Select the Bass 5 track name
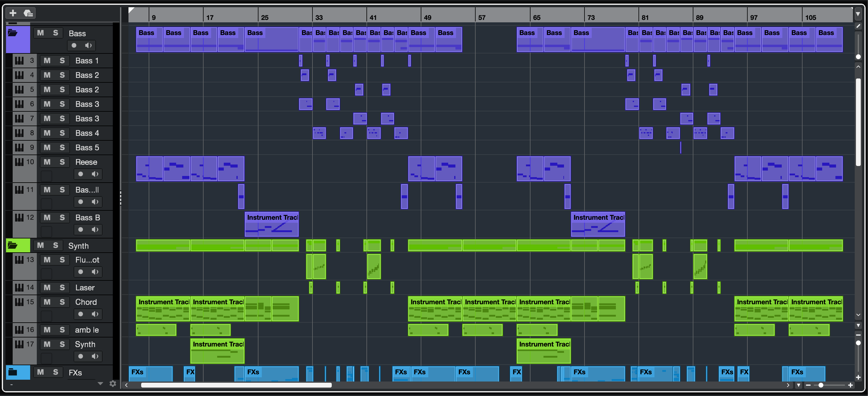The width and height of the screenshot is (868, 396). pos(87,147)
